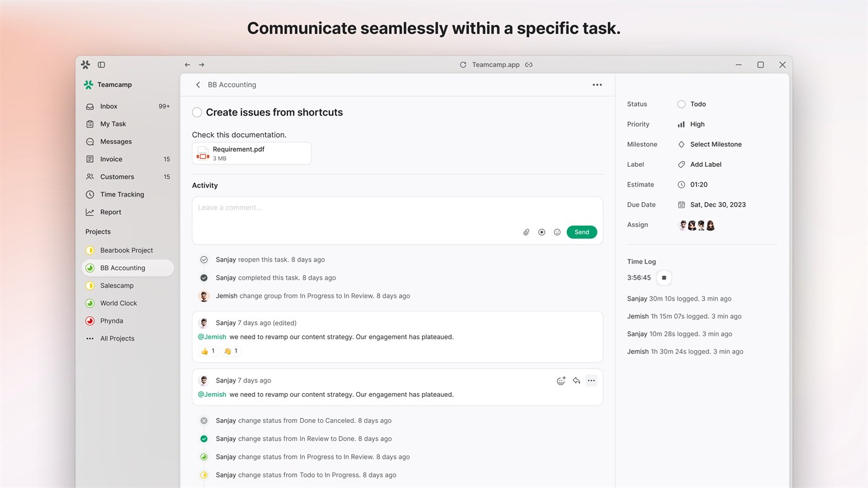
Task: Open the emoji picker in the comment box
Action: 557,232
